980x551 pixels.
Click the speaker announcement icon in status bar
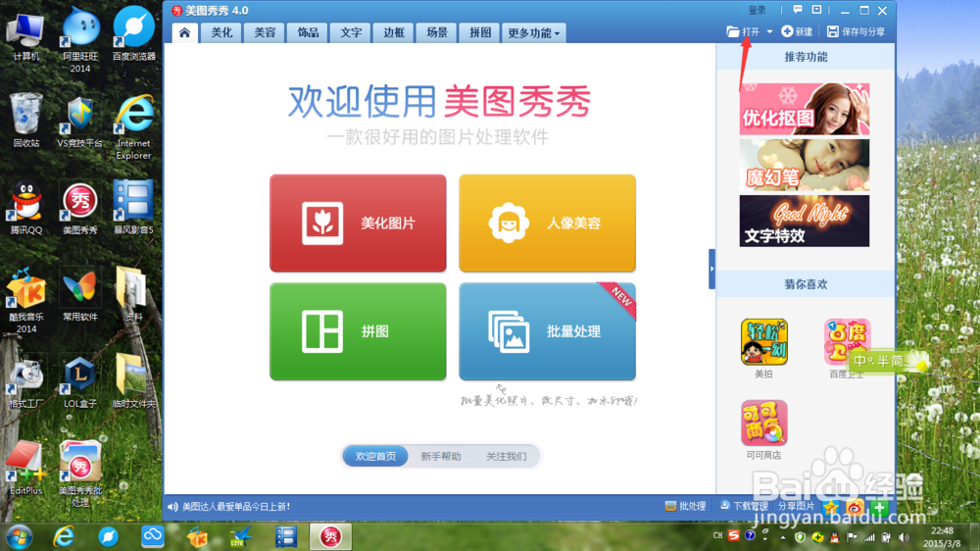click(172, 507)
